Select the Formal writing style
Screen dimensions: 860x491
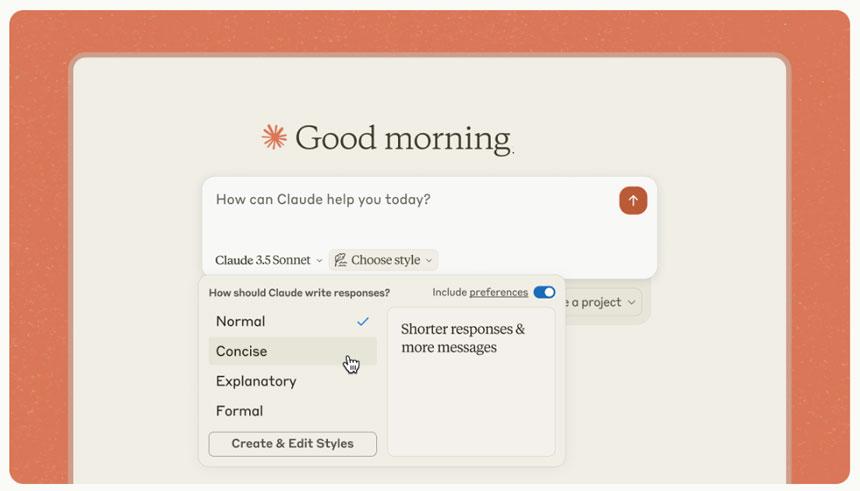pos(292,411)
